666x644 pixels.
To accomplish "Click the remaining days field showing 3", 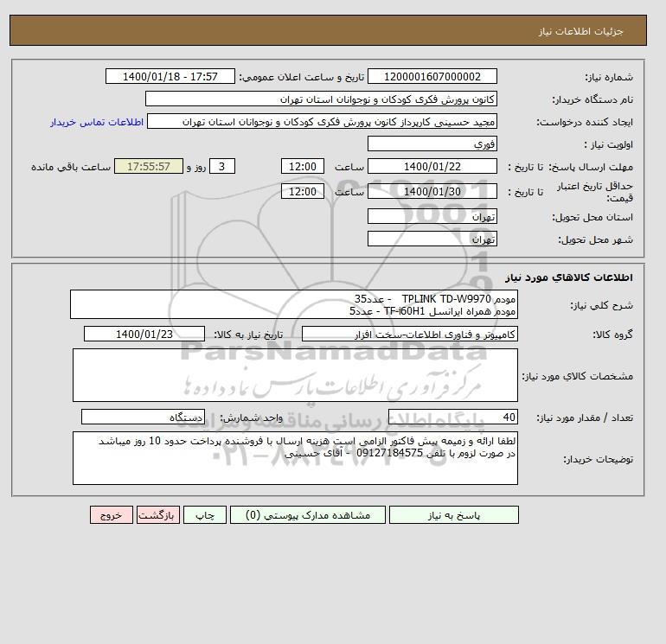I will pos(222,167).
